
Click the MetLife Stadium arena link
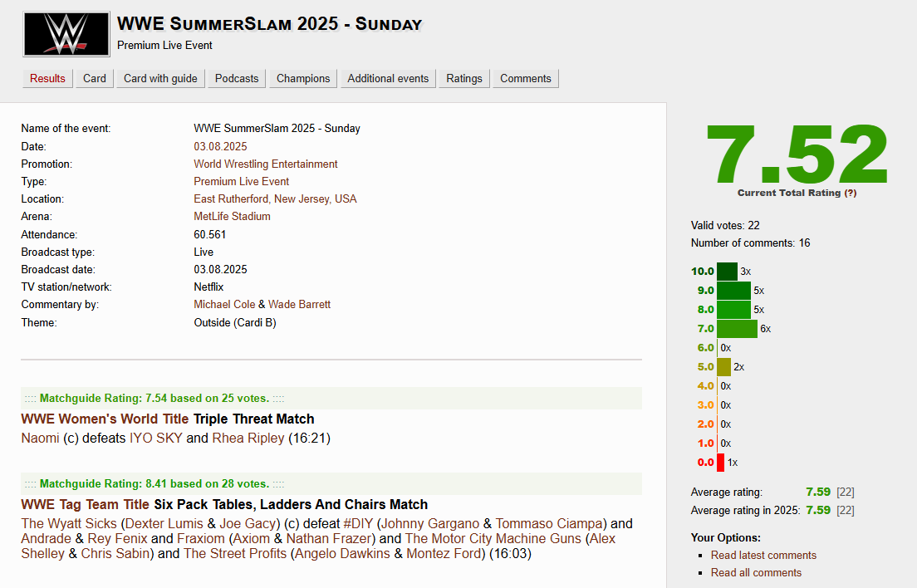(x=233, y=216)
